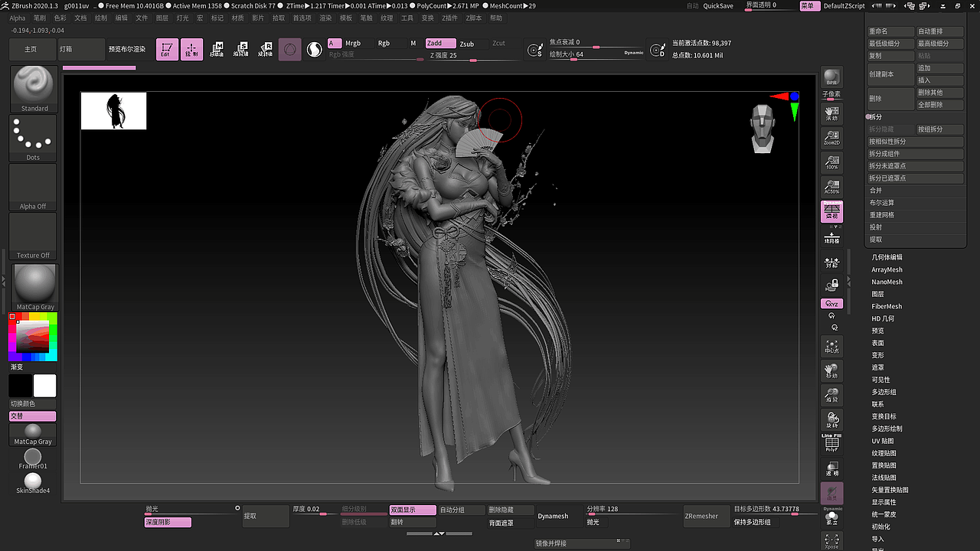Toggle the Mrgb channel button
Viewport: 980px width, 551px height.
tap(353, 44)
